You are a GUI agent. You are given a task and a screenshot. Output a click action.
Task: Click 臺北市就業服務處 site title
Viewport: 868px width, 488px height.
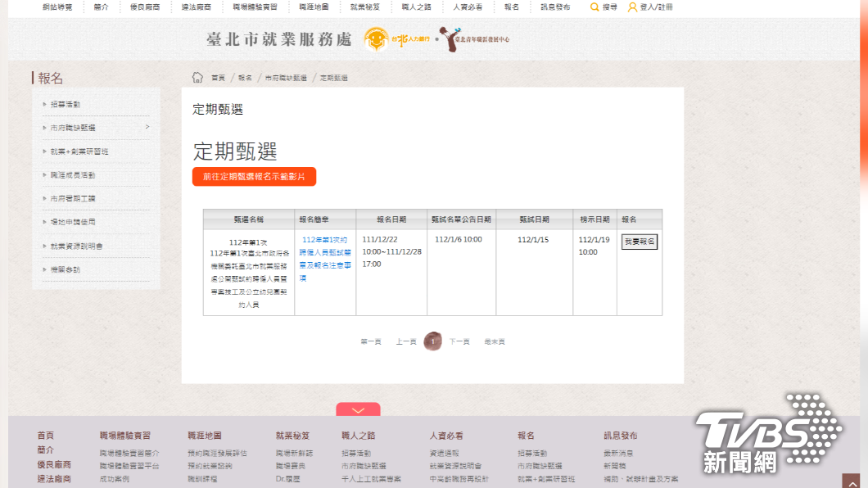click(279, 39)
